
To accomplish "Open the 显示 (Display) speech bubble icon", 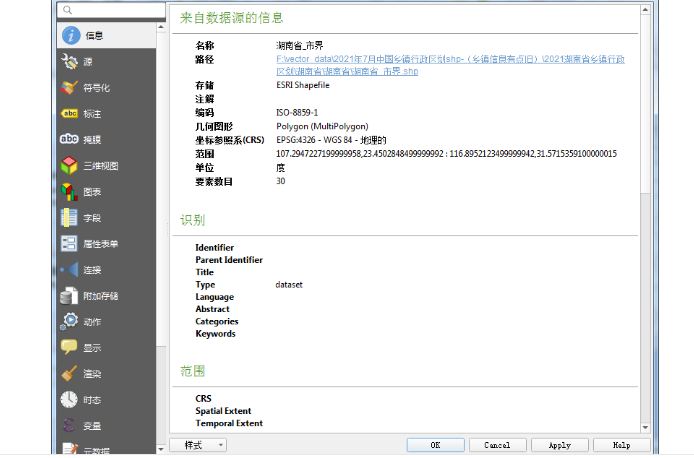I will pyautogui.click(x=69, y=347).
